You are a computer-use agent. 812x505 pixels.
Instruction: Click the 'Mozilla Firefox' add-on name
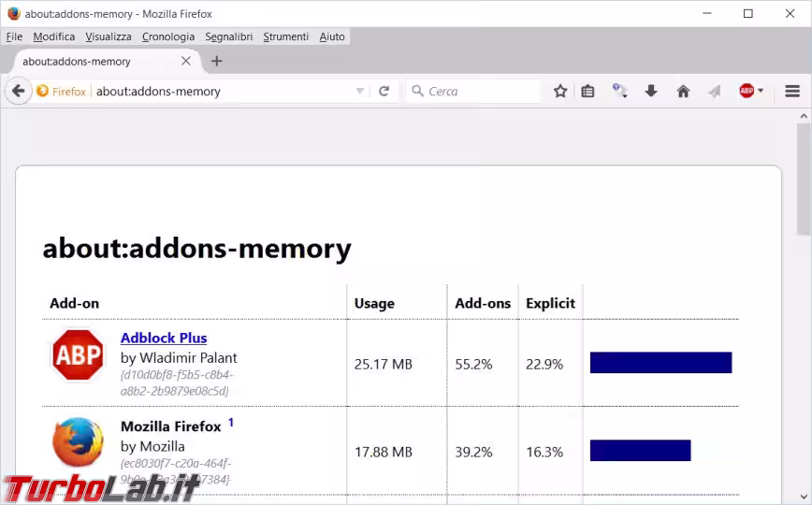click(170, 426)
